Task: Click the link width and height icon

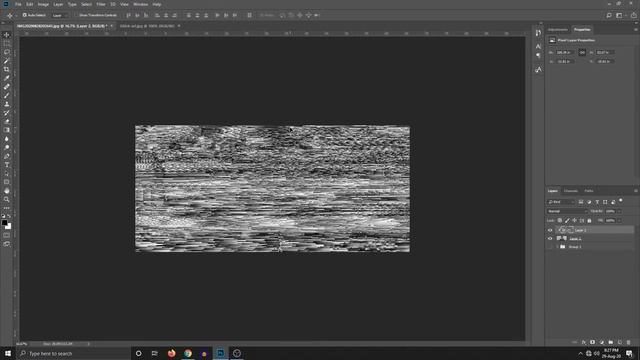Action: [582, 52]
